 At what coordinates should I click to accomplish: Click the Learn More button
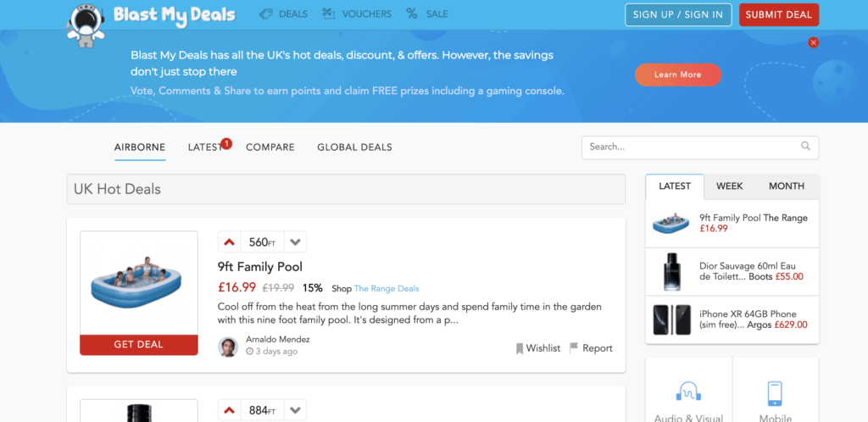(x=678, y=75)
